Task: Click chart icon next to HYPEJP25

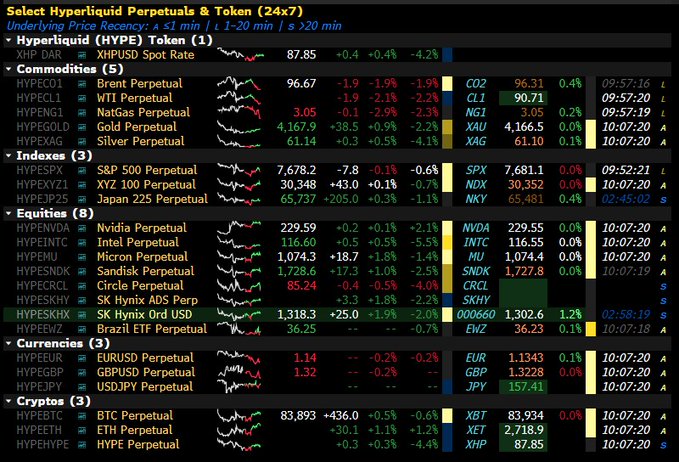Action: click(82, 199)
